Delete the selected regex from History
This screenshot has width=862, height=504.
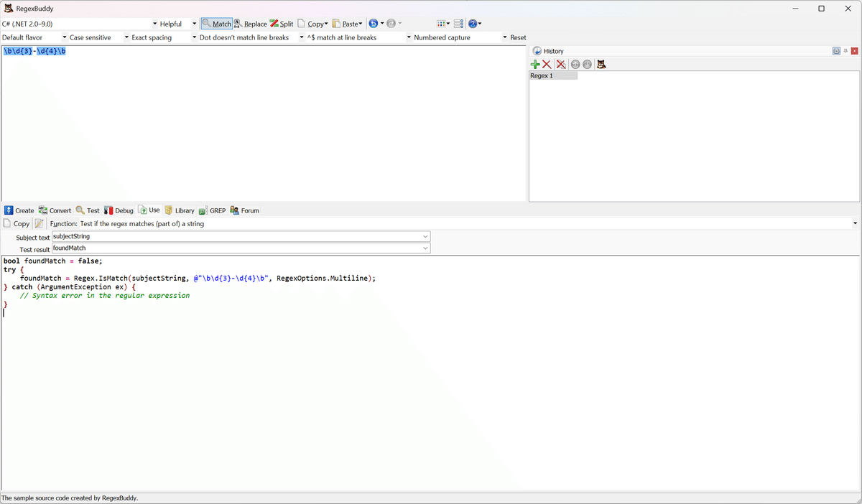tap(545, 64)
